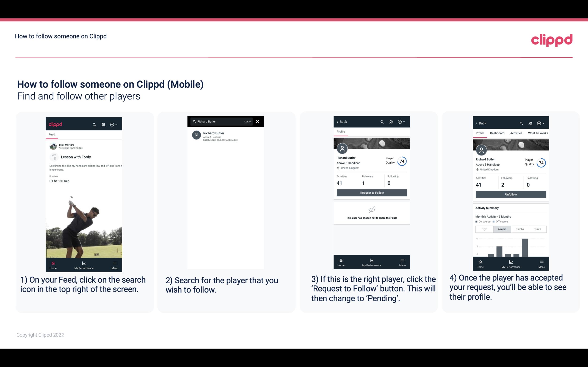The width and height of the screenshot is (588, 367).
Task: Select the 3 months activity timeframe
Action: (x=520, y=229)
